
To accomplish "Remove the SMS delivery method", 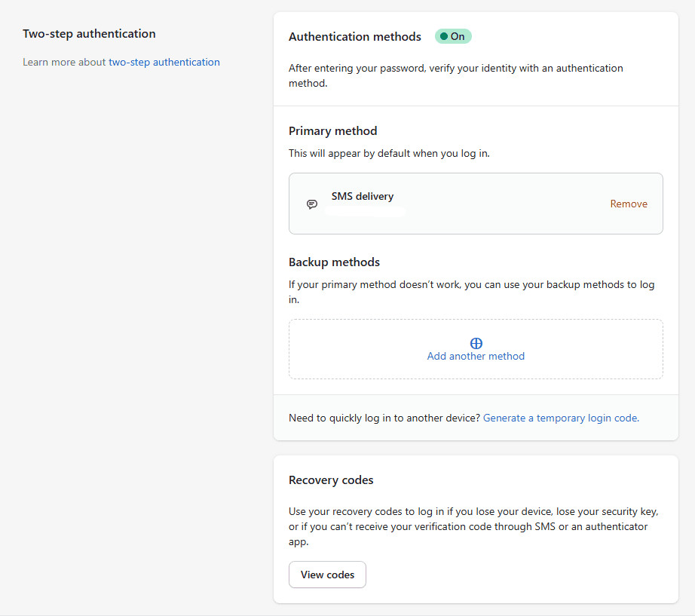I will pos(629,204).
